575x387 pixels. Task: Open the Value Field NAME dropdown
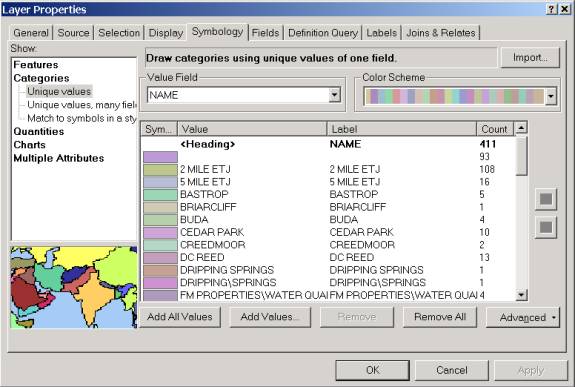pos(334,95)
